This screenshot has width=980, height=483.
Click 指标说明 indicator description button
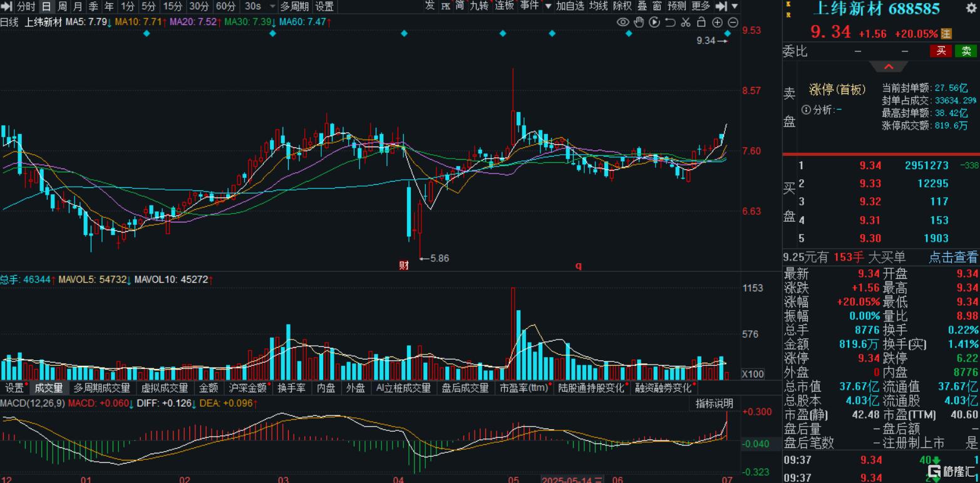[x=714, y=403]
